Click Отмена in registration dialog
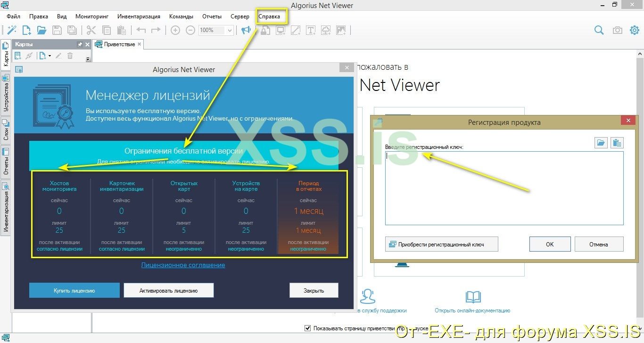Screen dimensions: 644x343 click(x=599, y=244)
